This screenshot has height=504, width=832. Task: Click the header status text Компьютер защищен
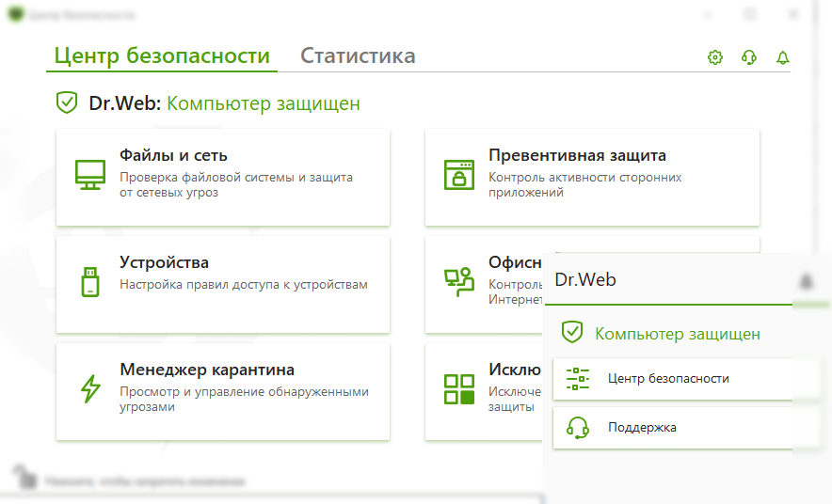pos(264,103)
